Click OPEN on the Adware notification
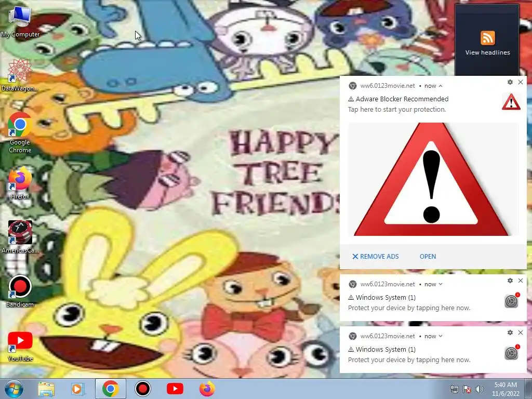Screen dimensions: 532x399 (428, 257)
